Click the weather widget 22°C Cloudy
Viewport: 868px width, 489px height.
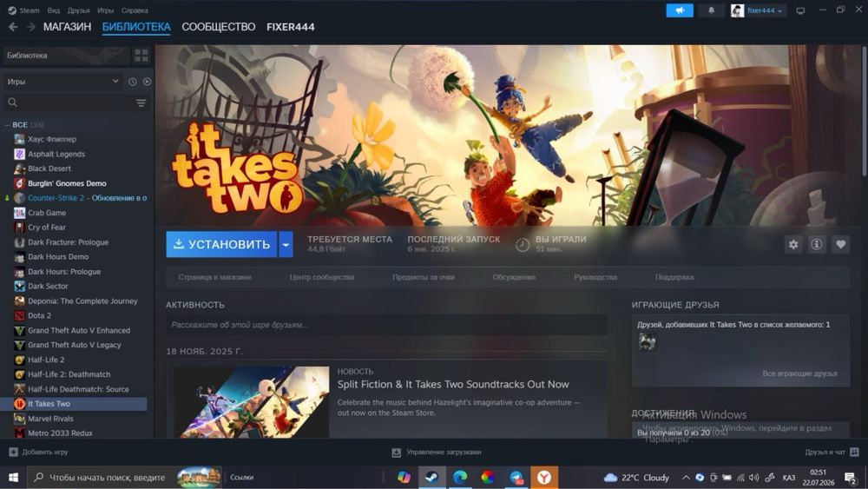point(636,478)
